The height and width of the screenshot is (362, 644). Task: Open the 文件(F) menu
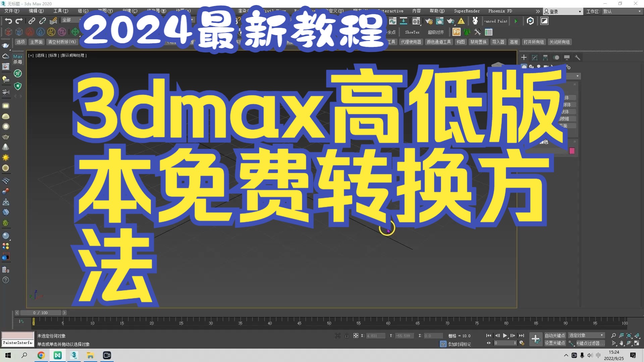point(12,11)
